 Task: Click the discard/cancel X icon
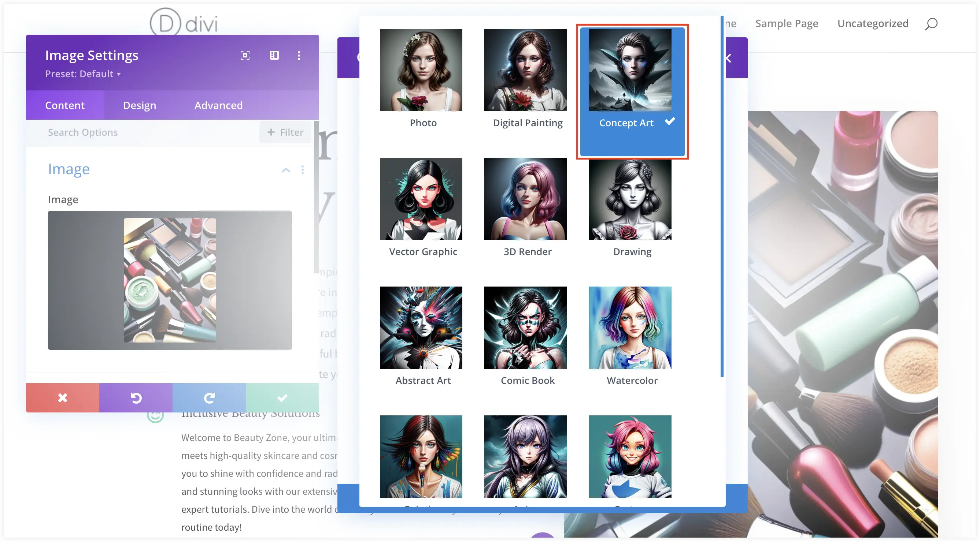(62, 397)
